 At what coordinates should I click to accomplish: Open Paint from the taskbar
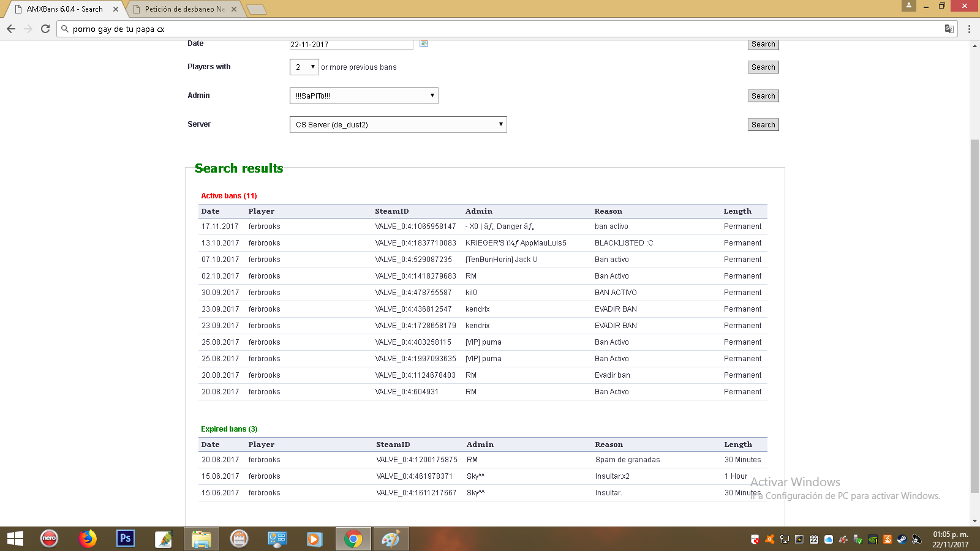point(391,539)
